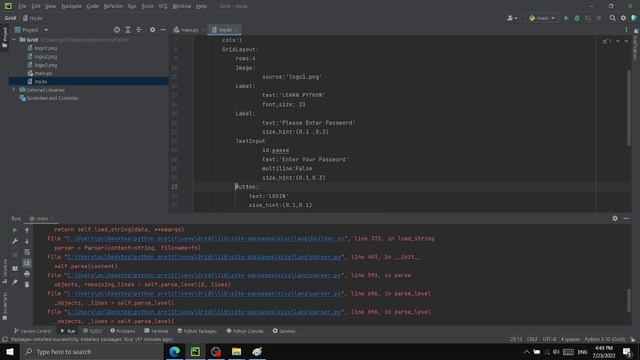Click the pin tab icon in Run panel

click(15, 282)
